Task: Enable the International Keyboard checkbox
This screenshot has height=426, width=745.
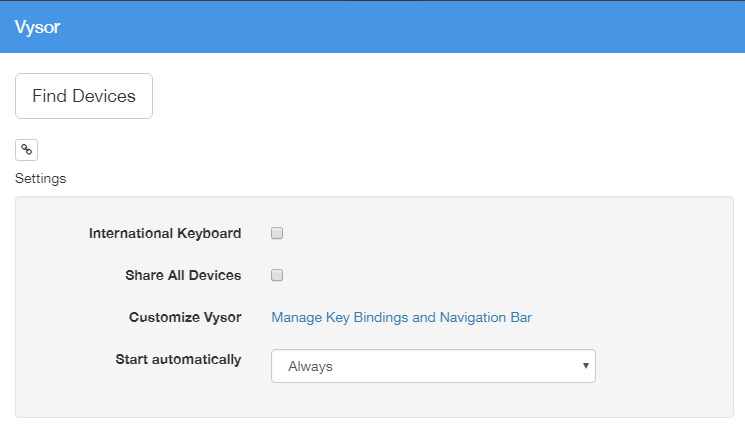Action: click(277, 233)
